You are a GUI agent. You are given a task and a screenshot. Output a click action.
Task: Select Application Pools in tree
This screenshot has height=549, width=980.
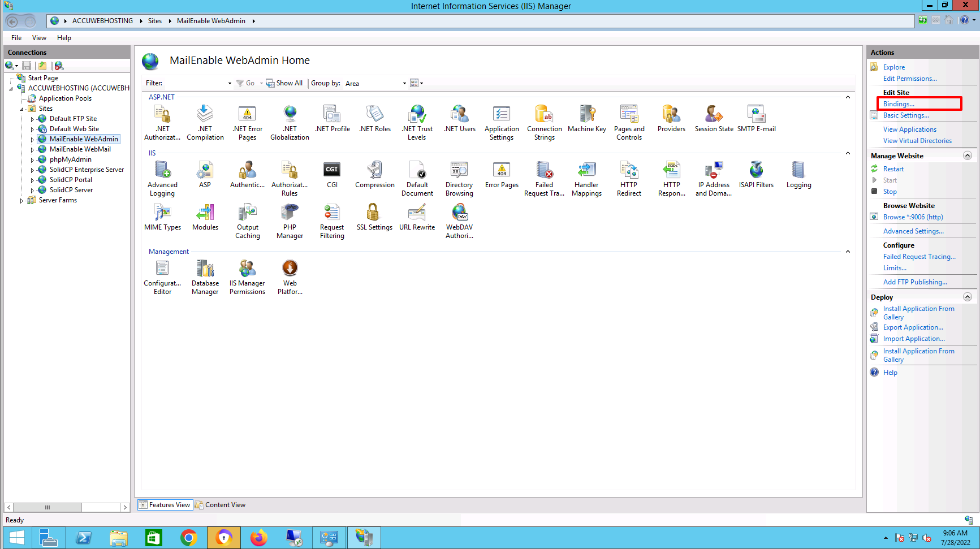click(65, 98)
